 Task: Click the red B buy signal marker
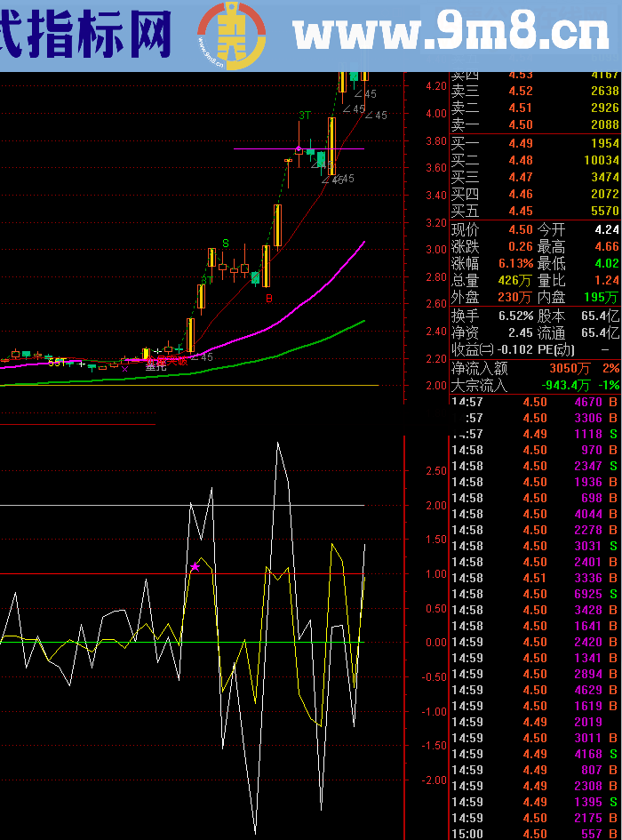click(268, 299)
